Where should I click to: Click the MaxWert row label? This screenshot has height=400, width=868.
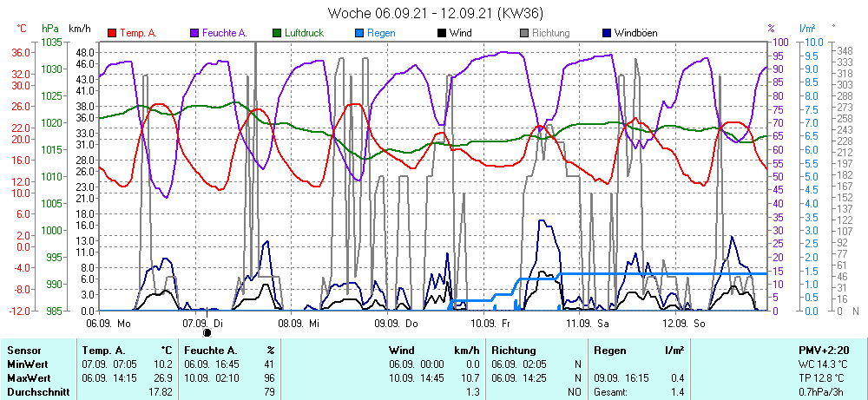click(30, 378)
